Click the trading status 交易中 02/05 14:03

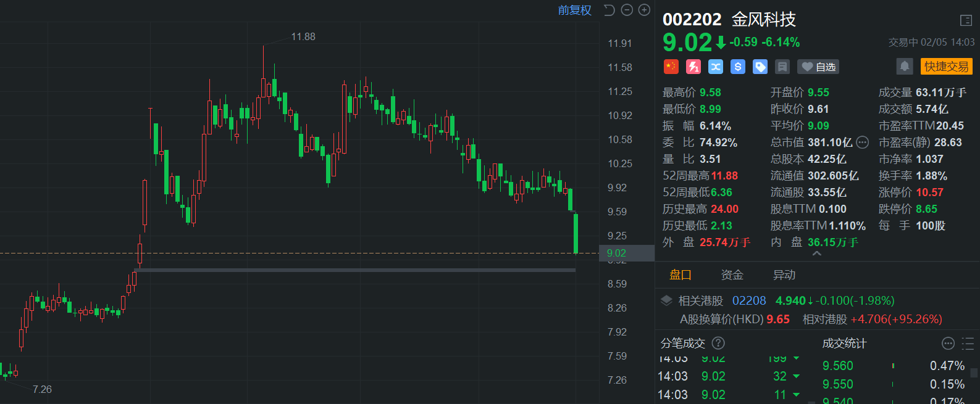(x=932, y=42)
